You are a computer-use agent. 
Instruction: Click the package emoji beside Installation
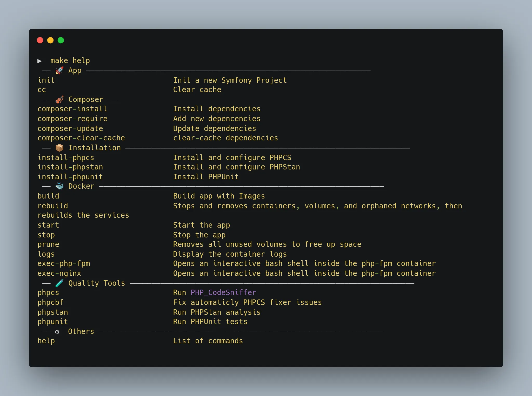pos(59,148)
